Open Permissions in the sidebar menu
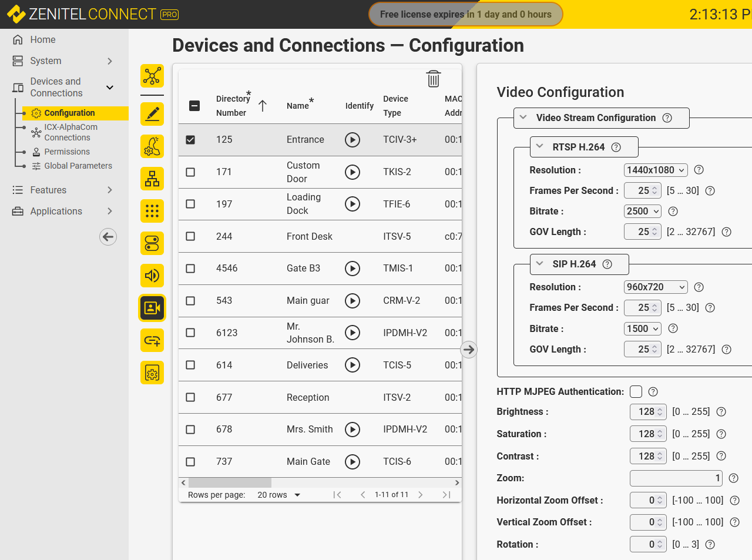Image resolution: width=752 pixels, height=560 pixels. tap(67, 152)
